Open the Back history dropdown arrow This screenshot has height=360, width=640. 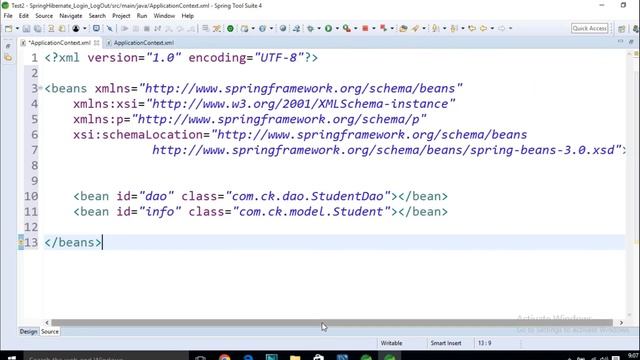(492, 28)
